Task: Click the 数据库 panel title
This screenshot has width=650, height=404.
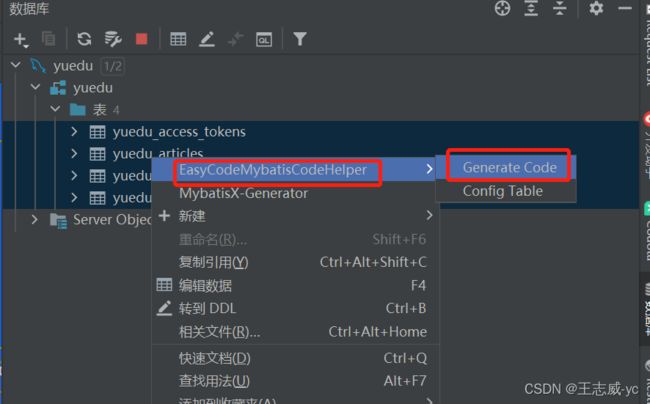Action: click(29, 8)
